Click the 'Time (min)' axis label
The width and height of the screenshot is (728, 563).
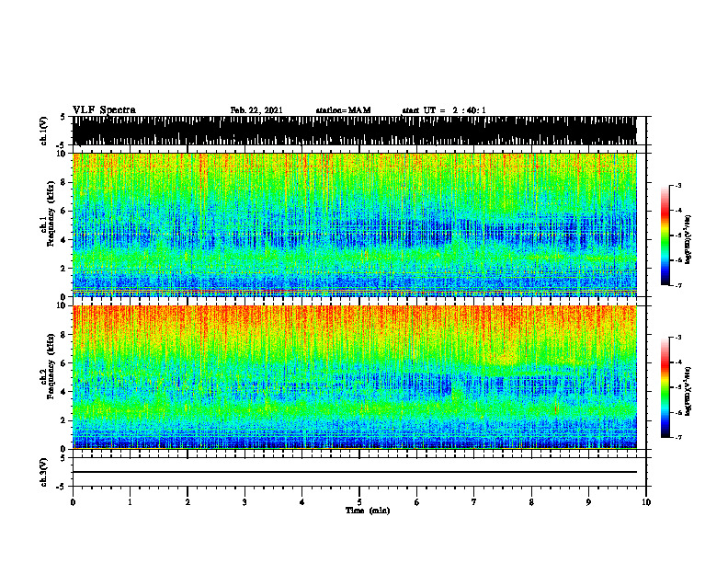(368, 511)
